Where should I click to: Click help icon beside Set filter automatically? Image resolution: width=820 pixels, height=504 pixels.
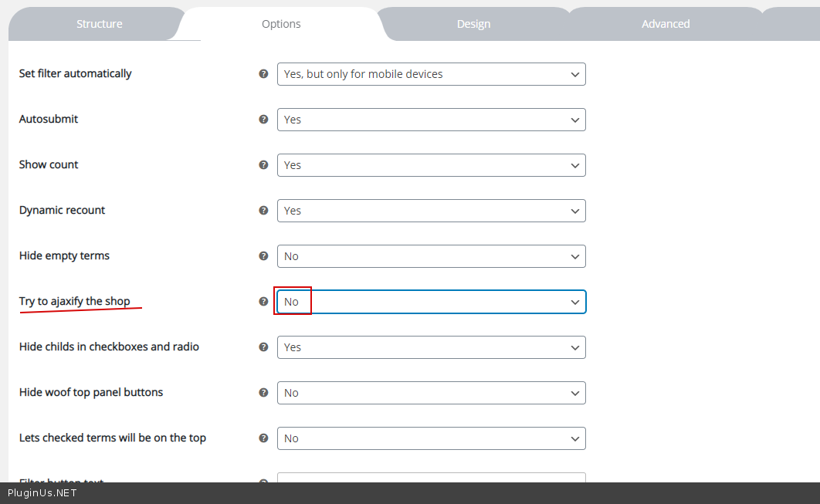(263, 74)
